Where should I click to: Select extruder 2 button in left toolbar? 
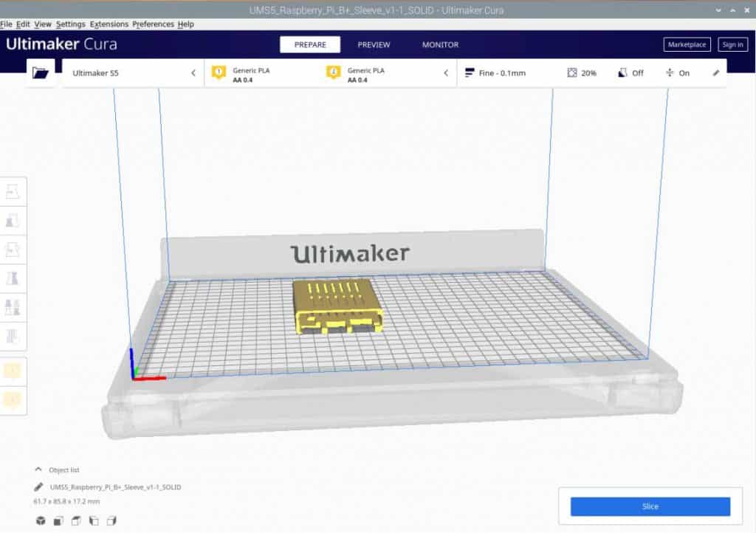(x=13, y=399)
